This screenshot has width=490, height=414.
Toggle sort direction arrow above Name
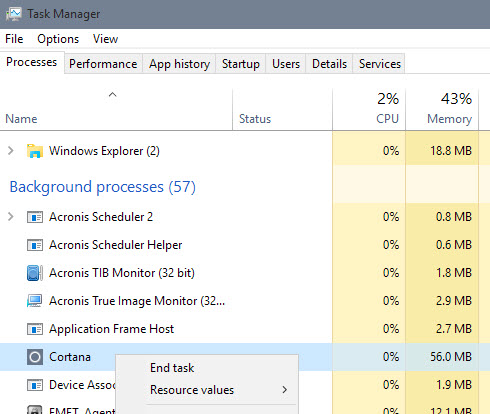coord(113,95)
